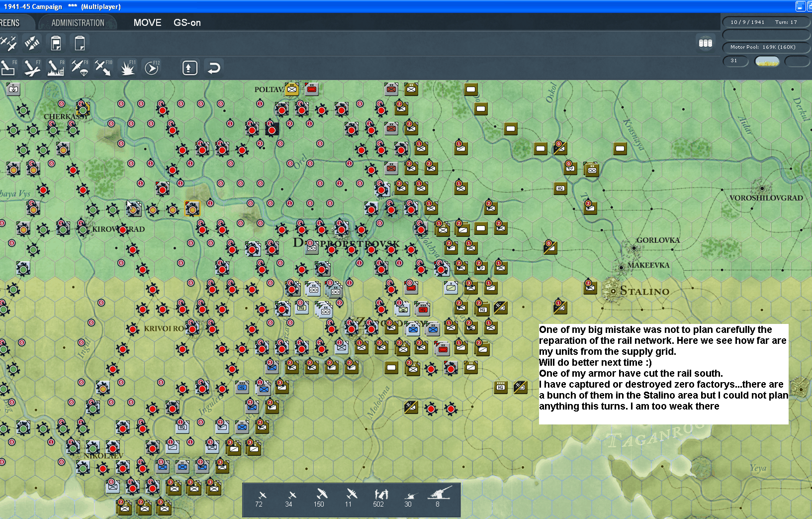The height and width of the screenshot is (519, 812).
Task: Click the F9 airborne drop icon
Action: click(80, 67)
